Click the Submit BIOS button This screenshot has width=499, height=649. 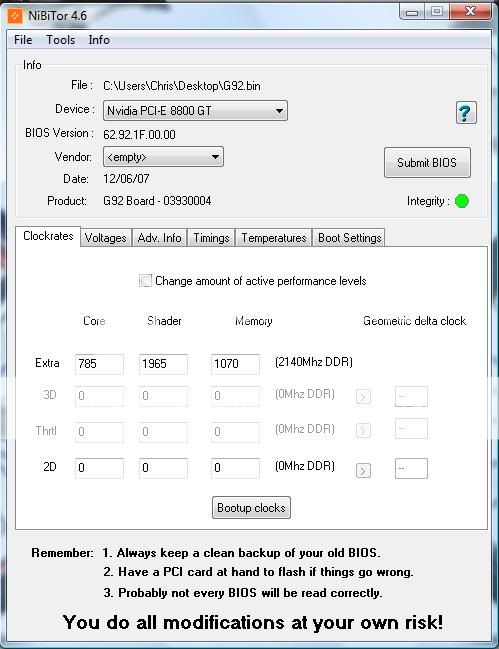tap(427, 163)
